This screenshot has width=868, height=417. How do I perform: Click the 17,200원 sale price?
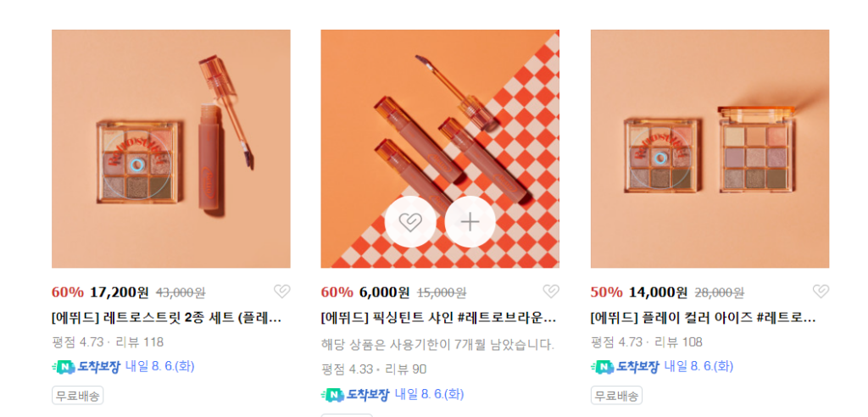(x=120, y=292)
